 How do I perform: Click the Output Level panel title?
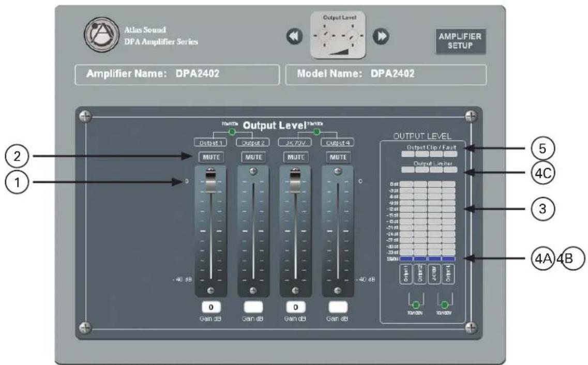point(275,126)
